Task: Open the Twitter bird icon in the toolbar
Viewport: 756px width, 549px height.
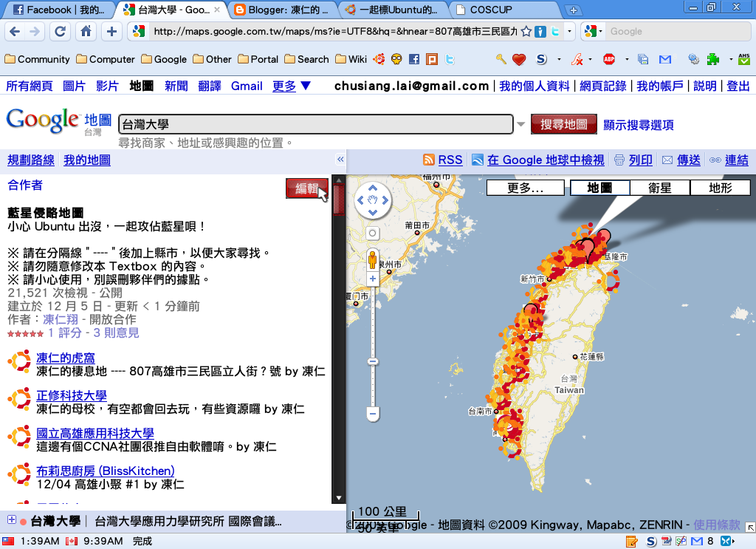Action: [x=450, y=59]
